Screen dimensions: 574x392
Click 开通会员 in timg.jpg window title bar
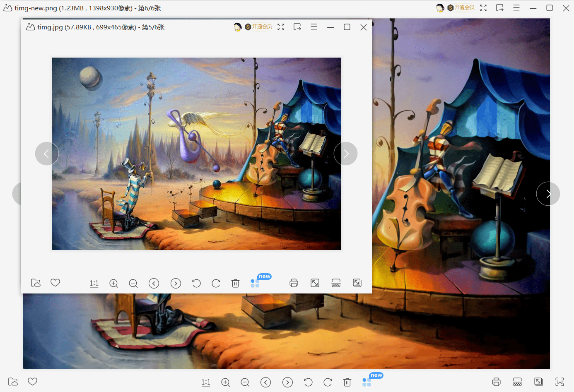[x=258, y=27]
